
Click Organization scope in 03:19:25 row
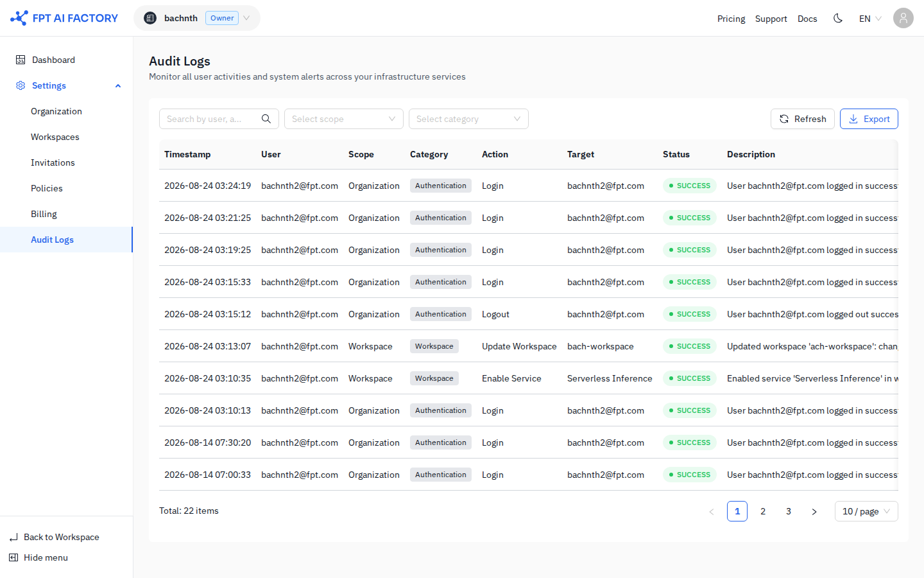point(374,250)
